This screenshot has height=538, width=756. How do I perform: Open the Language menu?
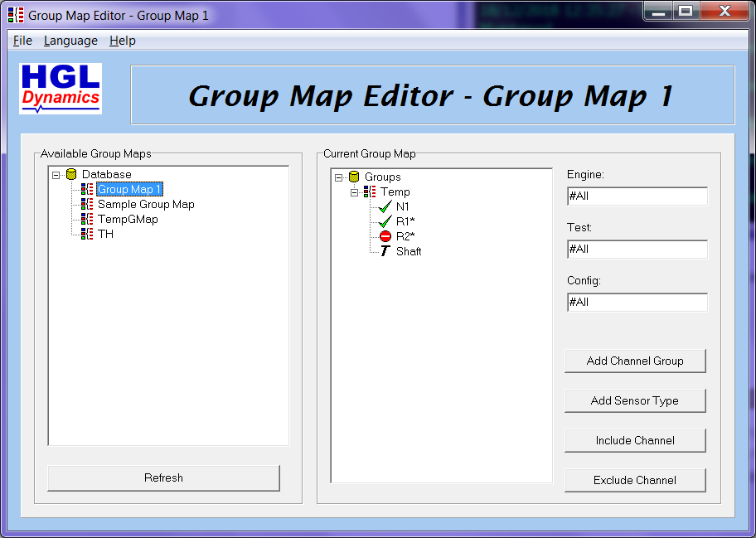70,41
